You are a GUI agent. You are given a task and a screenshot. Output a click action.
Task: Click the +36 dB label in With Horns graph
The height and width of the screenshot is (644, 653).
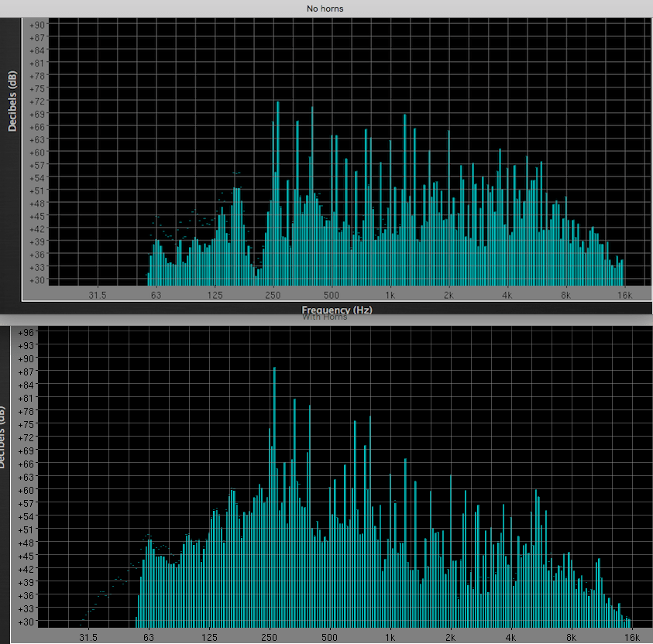pyautogui.click(x=26, y=595)
